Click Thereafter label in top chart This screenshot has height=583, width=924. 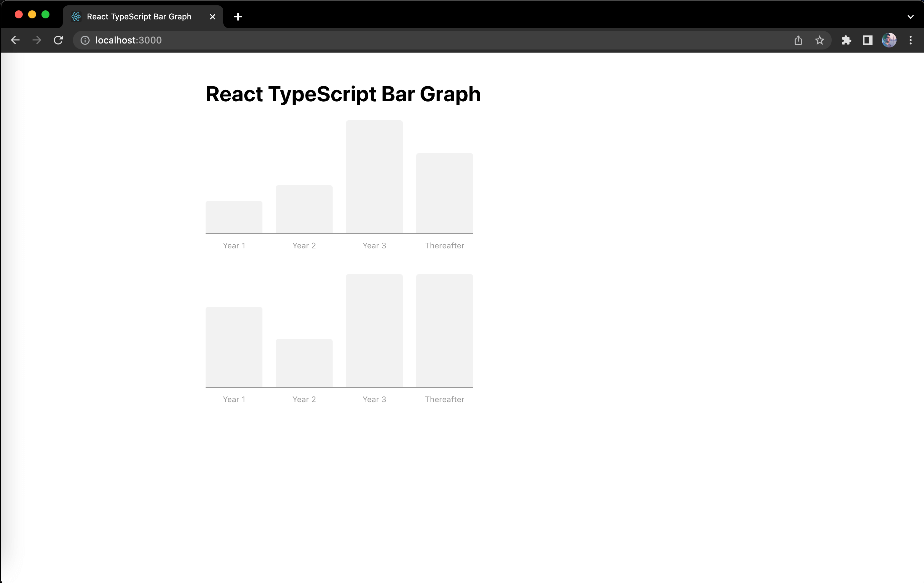[x=445, y=245]
